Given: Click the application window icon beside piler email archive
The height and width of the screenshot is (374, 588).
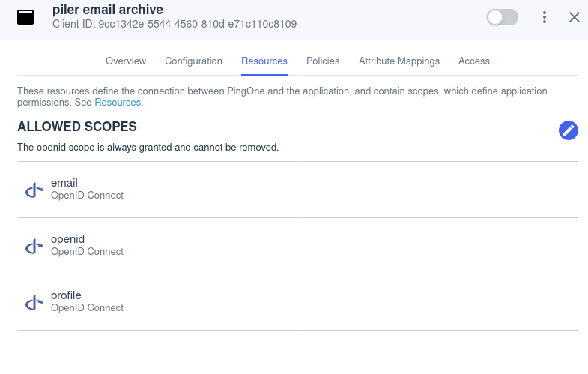Looking at the screenshot, I should pyautogui.click(x=25, y=17).
